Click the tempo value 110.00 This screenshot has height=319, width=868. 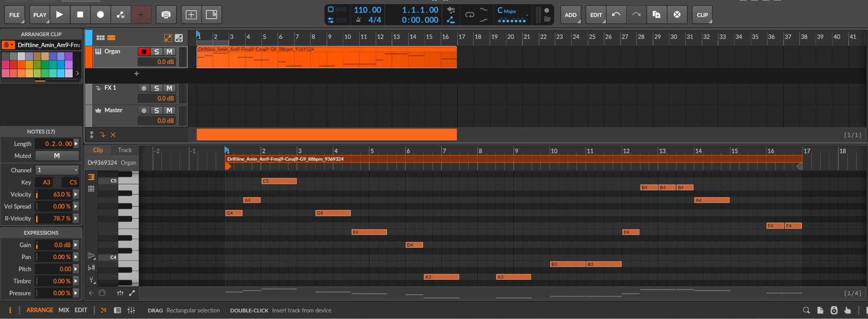click(x=367, y=10)
